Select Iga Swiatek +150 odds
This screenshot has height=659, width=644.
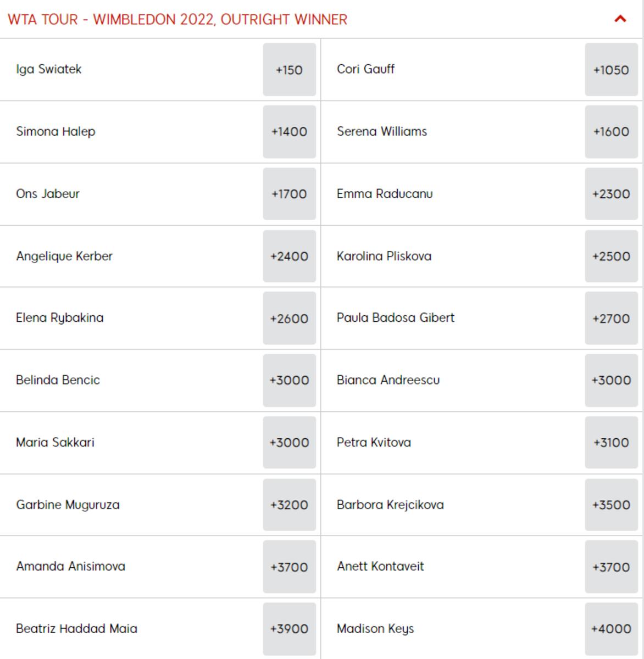tap(289, 70)
